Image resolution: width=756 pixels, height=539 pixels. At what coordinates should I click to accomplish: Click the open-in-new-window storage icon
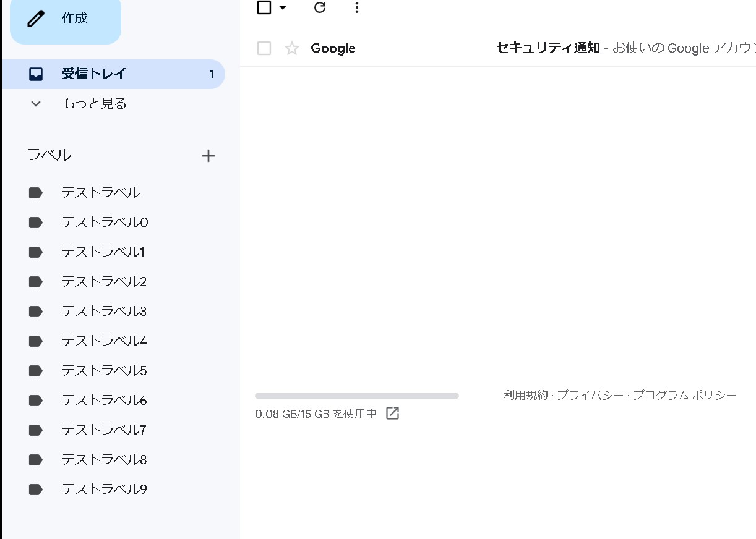[392, 414]
